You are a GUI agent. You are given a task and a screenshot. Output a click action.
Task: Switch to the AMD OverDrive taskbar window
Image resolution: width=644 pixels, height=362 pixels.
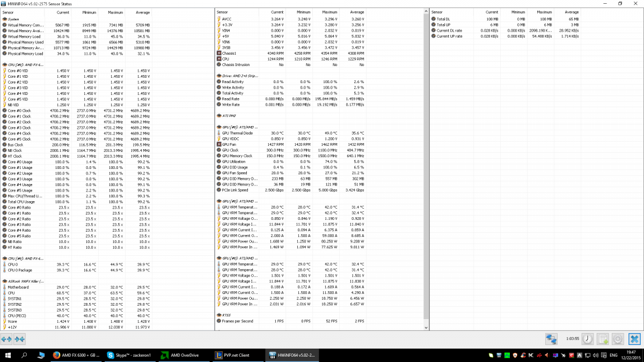[x=183, y=355]
